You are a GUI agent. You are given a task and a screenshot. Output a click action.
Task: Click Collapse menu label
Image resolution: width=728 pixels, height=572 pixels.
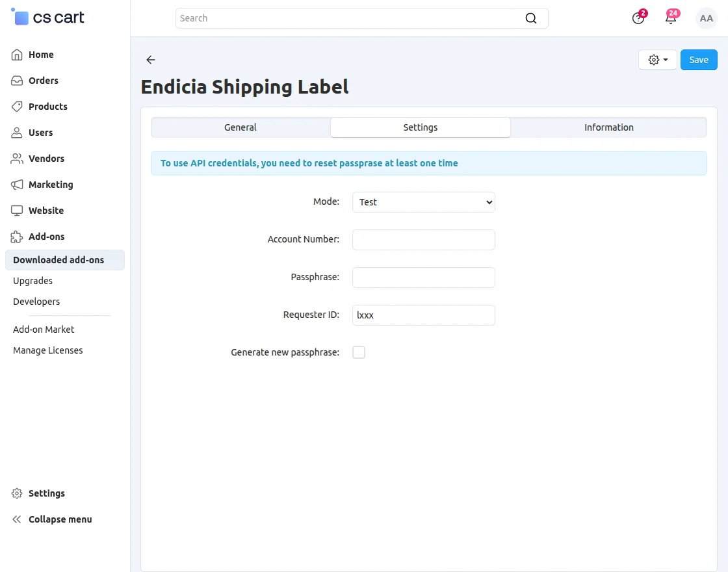[x=60, y=519]
